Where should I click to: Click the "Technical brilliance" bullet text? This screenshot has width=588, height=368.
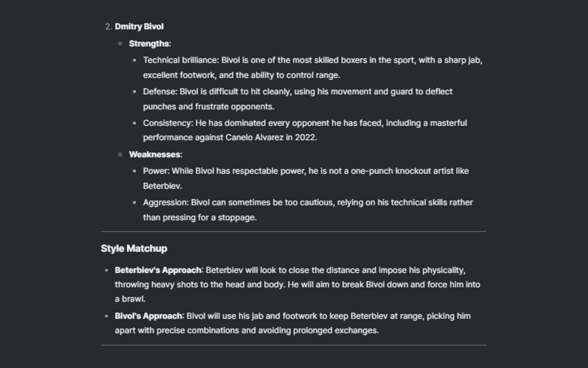point(180,60)
